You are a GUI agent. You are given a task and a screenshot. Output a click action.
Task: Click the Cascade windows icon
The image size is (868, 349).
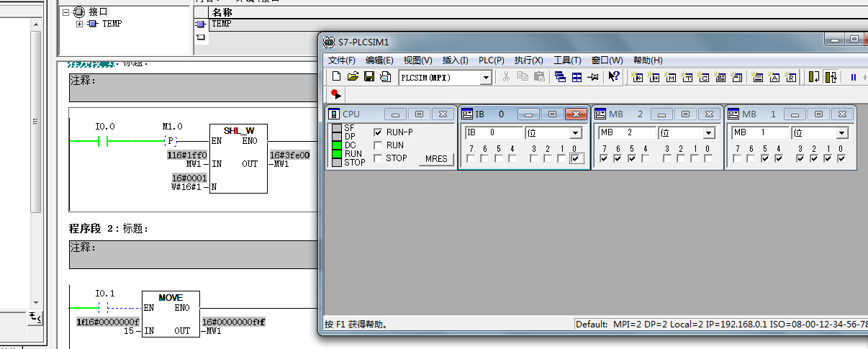(x=560, y=77)
